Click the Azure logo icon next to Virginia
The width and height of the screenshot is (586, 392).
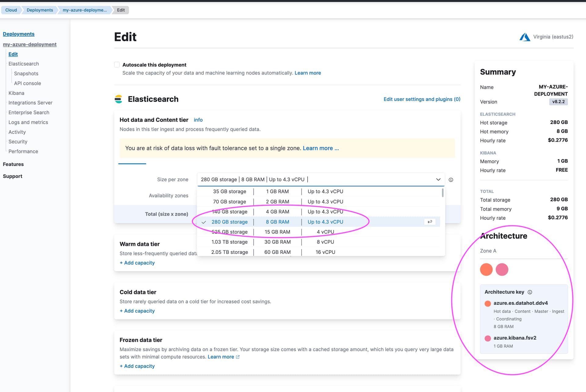coord(525,37)
